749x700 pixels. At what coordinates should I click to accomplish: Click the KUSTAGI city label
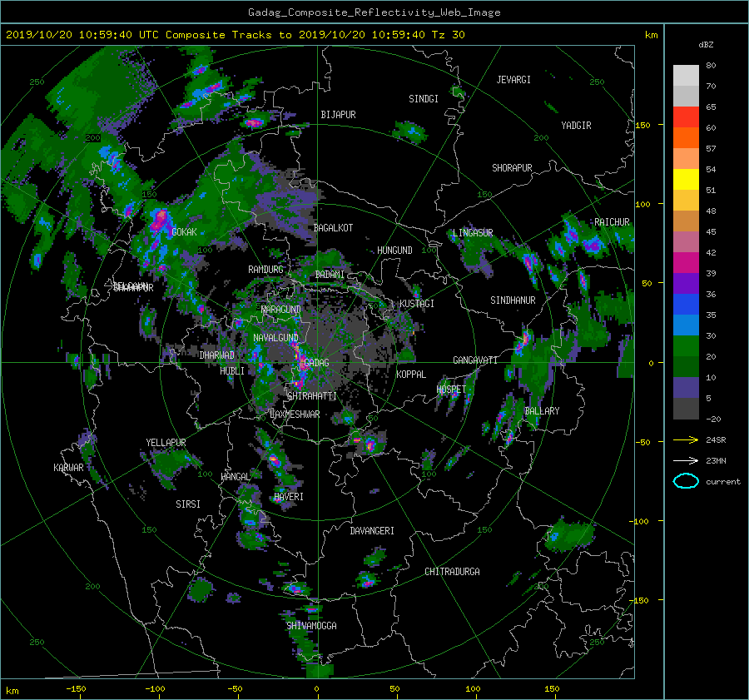(417, 304)
